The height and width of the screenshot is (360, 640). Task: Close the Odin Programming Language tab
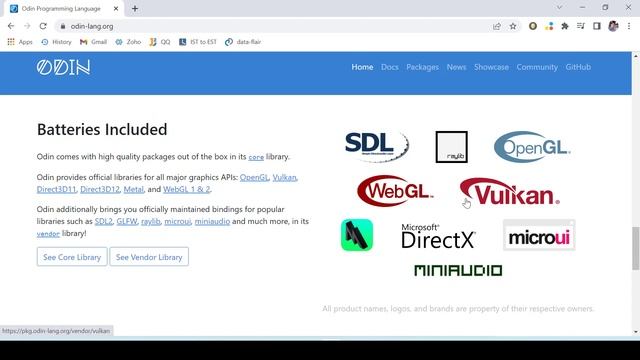click(x=116, y=8)
